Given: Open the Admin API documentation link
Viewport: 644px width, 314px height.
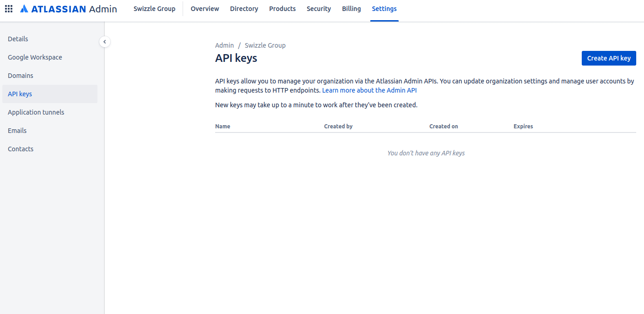Looking at the screenshot, I should point(369,90).
